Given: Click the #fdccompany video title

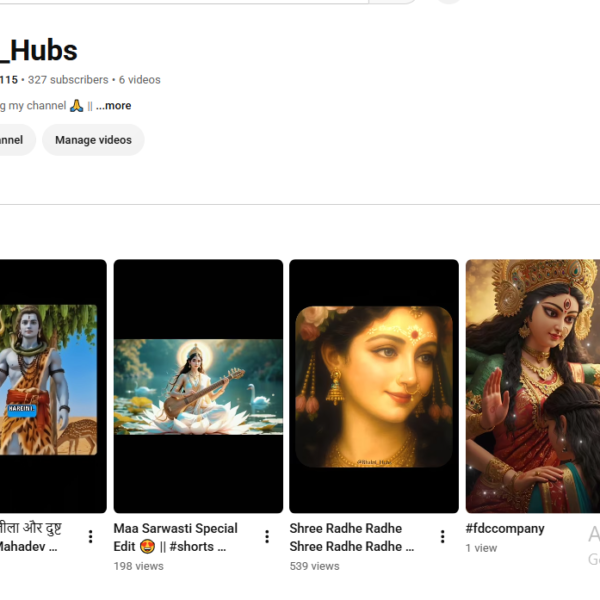Looking at the screenshot, I should (505, 528).
